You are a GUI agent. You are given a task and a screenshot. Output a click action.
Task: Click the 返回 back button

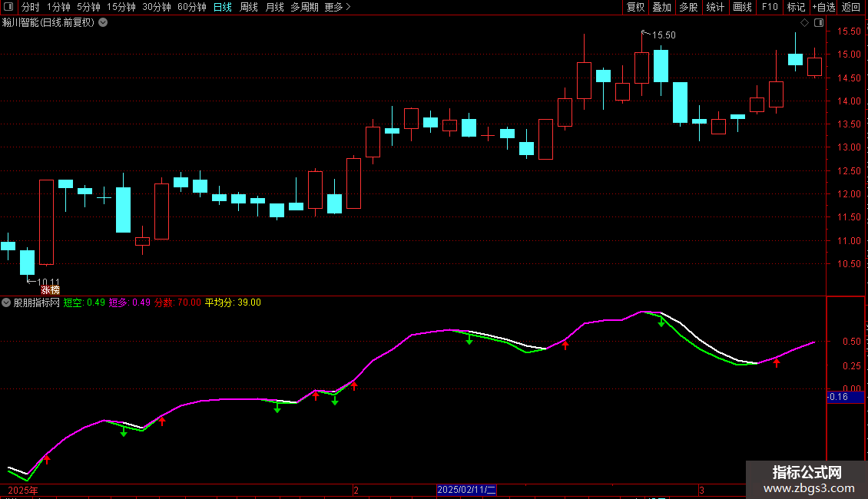coord(851,7)
